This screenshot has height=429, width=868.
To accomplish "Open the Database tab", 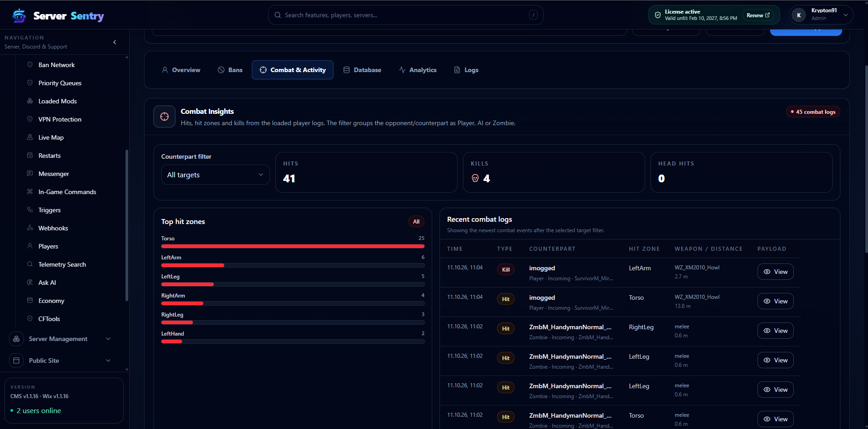I will tap(362, 70).
